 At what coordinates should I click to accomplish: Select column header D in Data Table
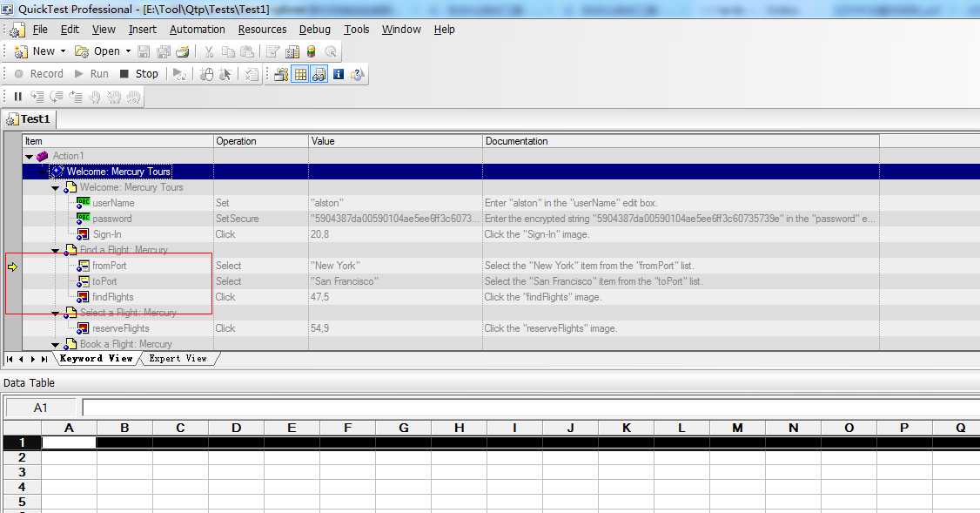click(236, 428)
